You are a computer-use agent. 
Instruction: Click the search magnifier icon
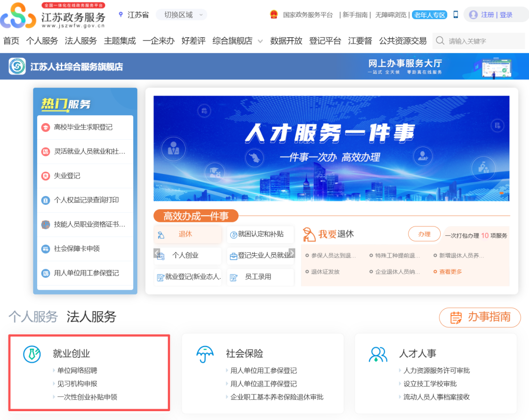pyautogui.click(x=440, y=41)
